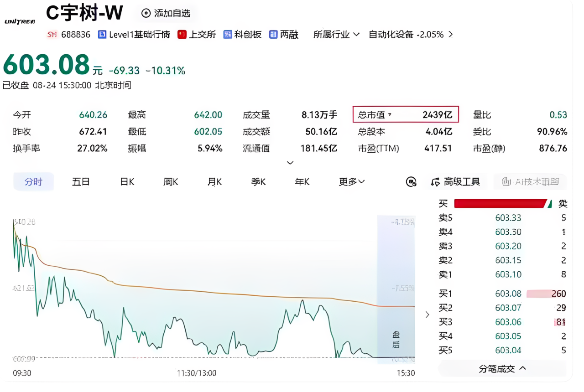The height and width of the screenshot is (392, 584).
Task: Click the 科创板 board tag
Action: click(242, 35)
